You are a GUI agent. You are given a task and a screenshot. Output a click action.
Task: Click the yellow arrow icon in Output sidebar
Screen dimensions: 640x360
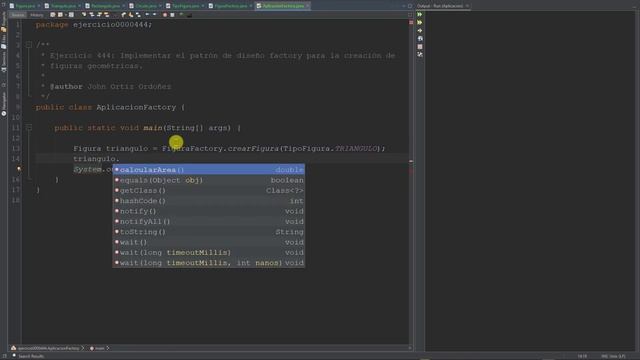tap(420, 30)
